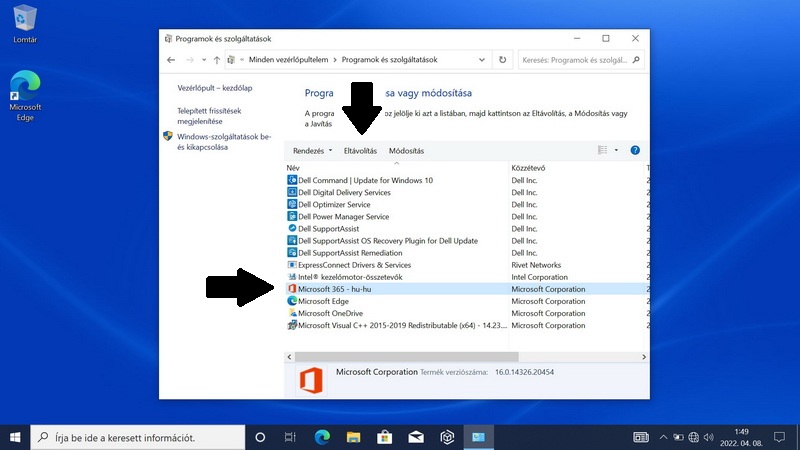The height and width of the screenshot is (450, 800).
Task: Select Dell SupportAssist OS Recovery Plugin row
Action: pyautogui.click(x=467, y=240)
